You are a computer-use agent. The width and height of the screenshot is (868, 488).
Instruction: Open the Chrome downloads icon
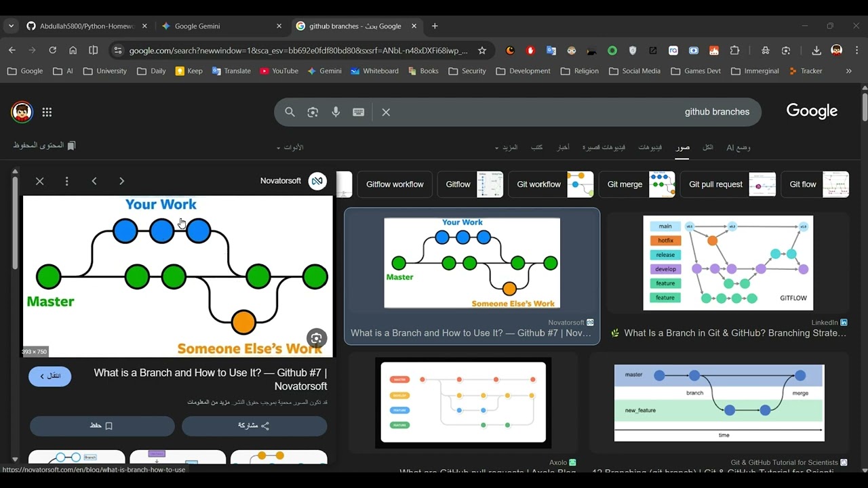pos(816,50)
